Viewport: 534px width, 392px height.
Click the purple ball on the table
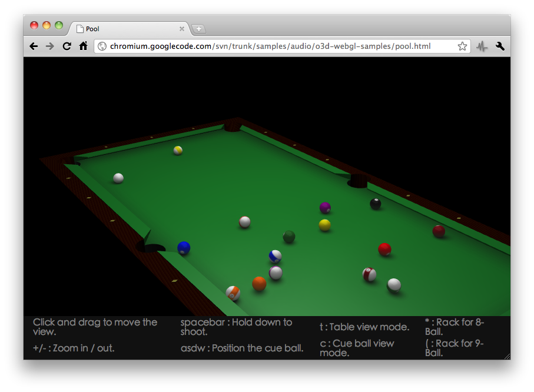tap(325, 207)
